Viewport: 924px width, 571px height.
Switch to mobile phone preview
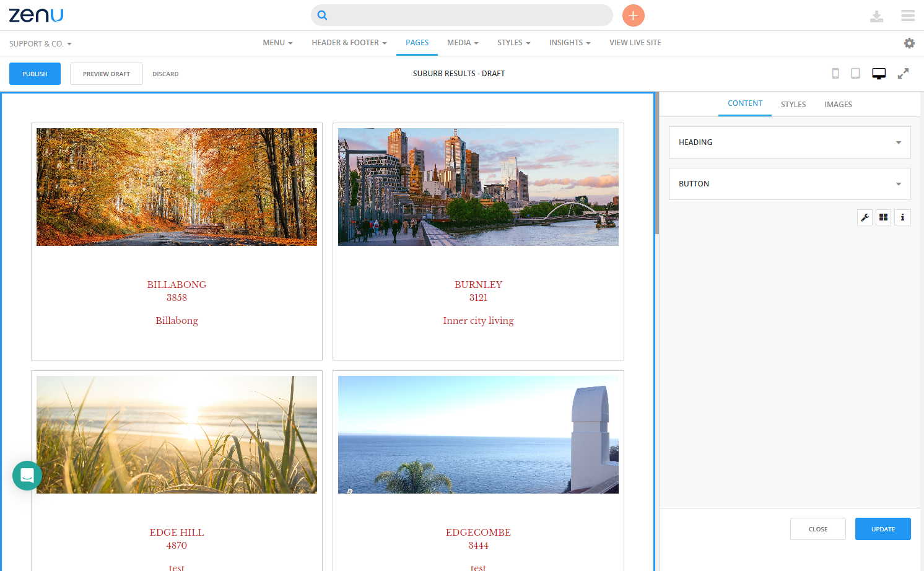(835, 74)
